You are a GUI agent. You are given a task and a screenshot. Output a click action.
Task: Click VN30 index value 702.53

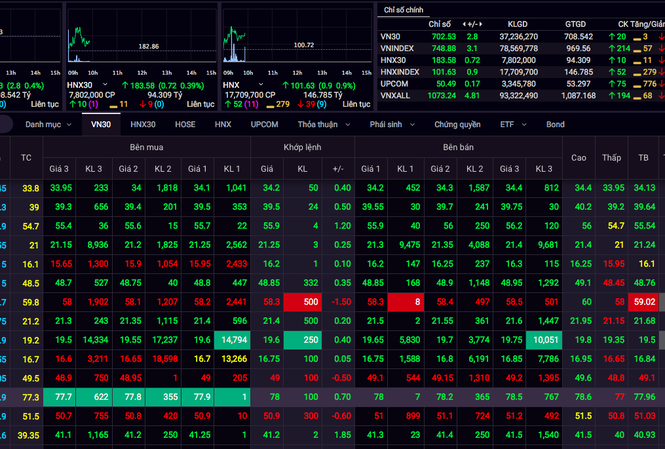444,36
